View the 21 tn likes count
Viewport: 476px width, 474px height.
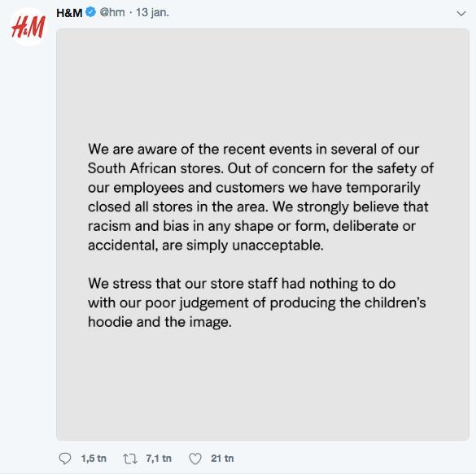point(222,459)
